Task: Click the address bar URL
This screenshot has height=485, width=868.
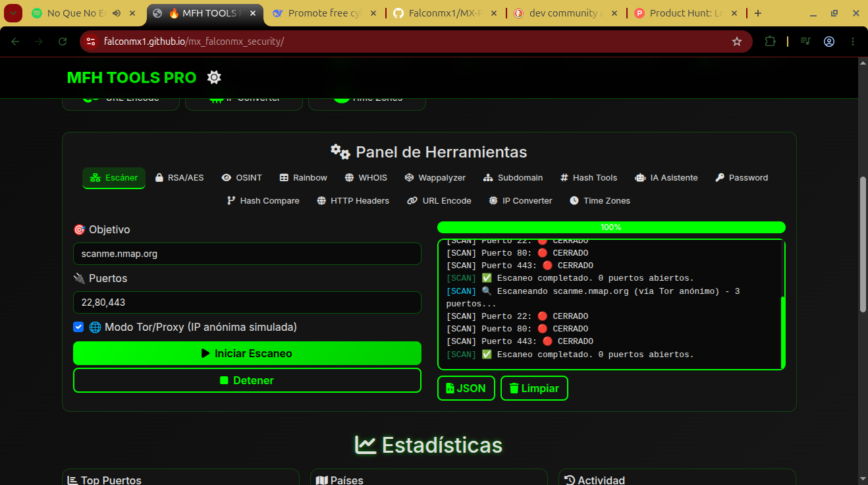Action: tap(194, 42)
